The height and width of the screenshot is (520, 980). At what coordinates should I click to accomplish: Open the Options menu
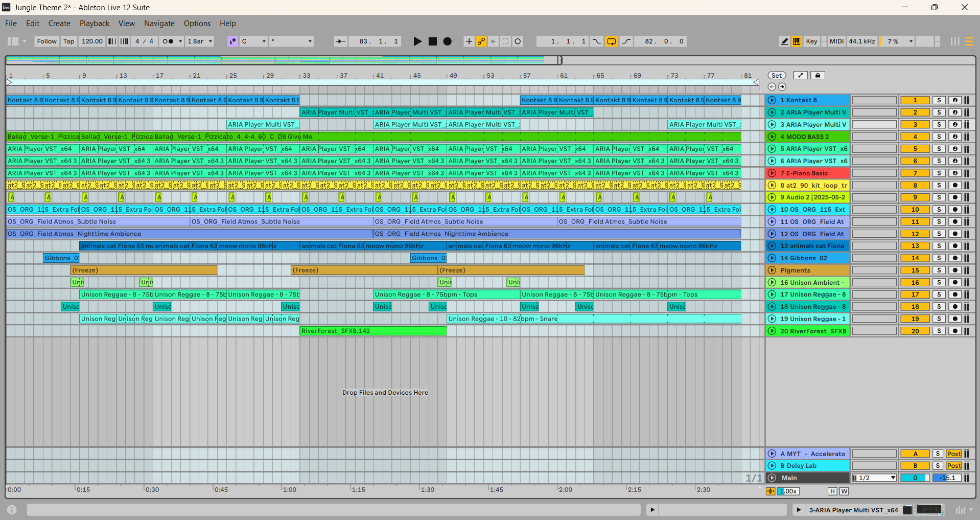click(197, 24)
